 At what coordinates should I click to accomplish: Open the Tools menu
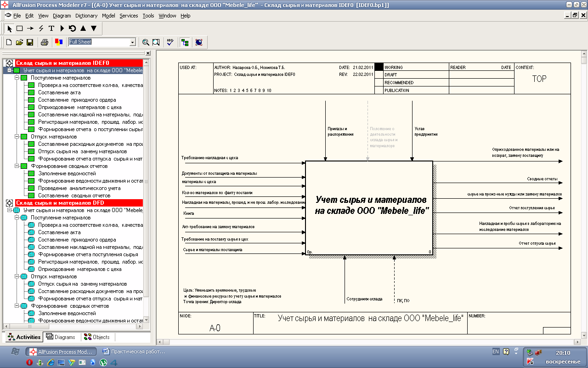148,16
